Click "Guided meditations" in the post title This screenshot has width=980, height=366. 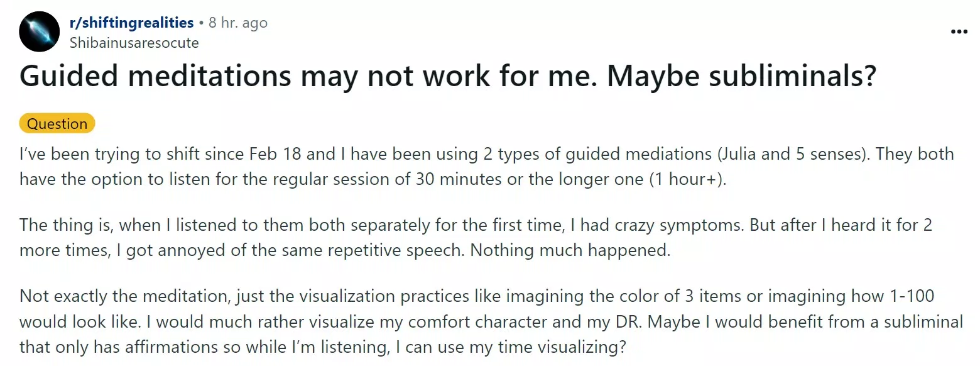coord(156,77)
